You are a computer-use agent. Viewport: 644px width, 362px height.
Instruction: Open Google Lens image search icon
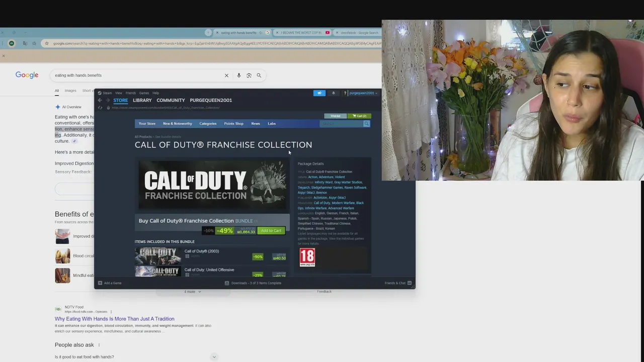point(249,75)
